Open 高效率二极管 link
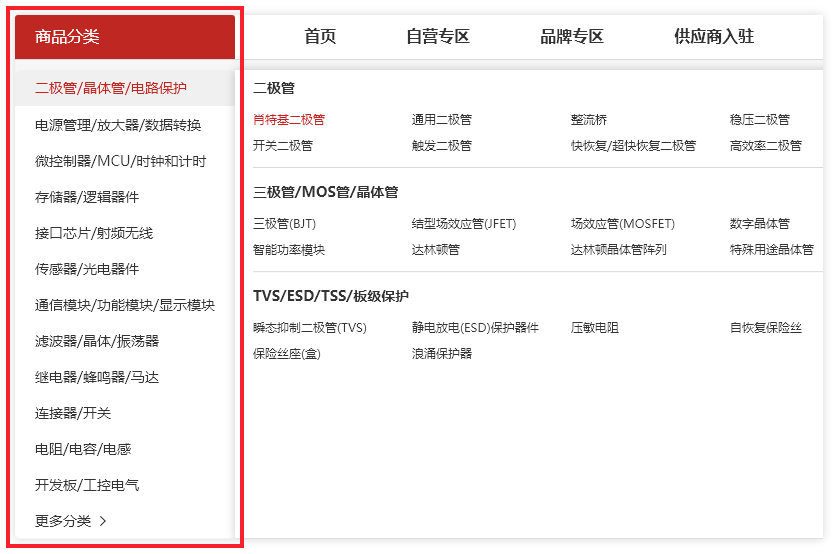This screenshot has height=554, width=838. coord(765,145)
